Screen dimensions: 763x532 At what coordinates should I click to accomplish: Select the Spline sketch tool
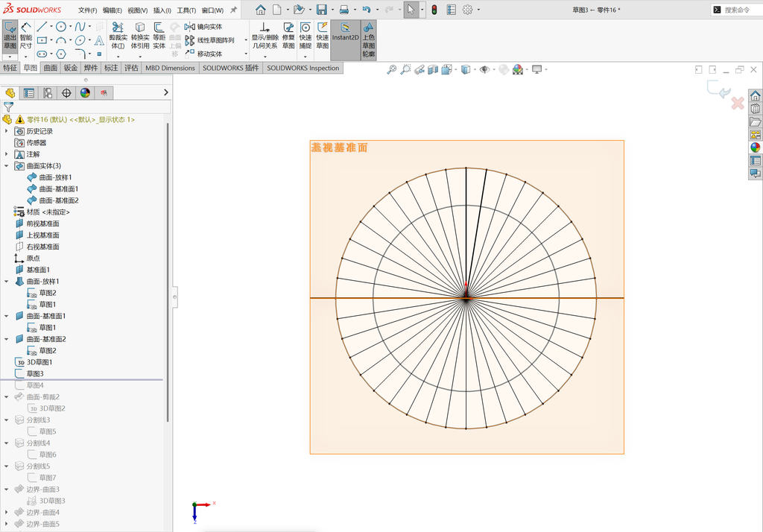click(x=80, y=27)
